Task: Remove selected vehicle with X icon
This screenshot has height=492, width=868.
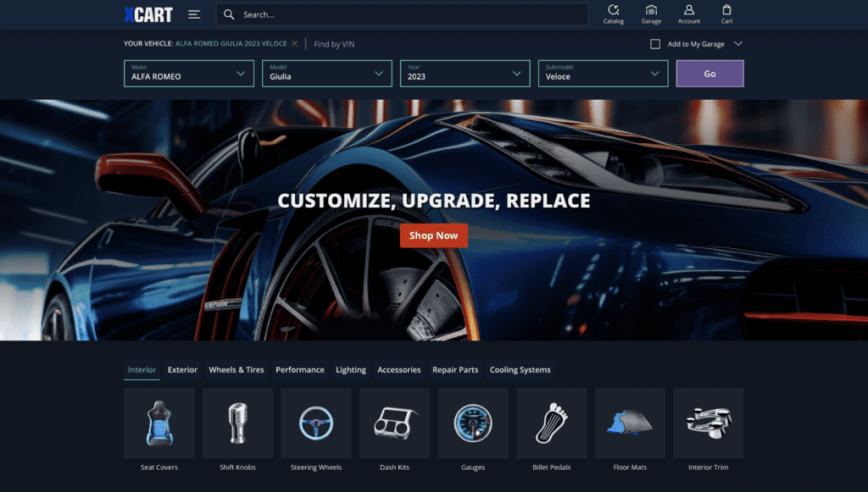Action: point(294,44)
